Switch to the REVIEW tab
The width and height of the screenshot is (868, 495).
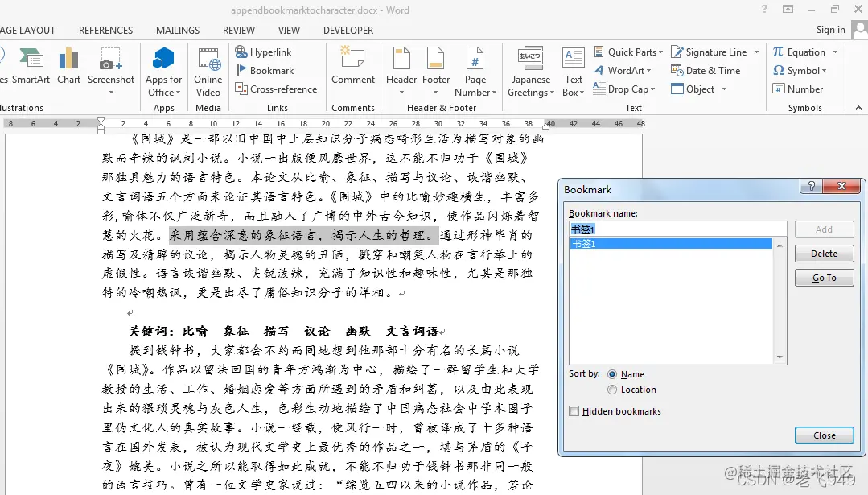pyautogui.click(x=238, y=30)
